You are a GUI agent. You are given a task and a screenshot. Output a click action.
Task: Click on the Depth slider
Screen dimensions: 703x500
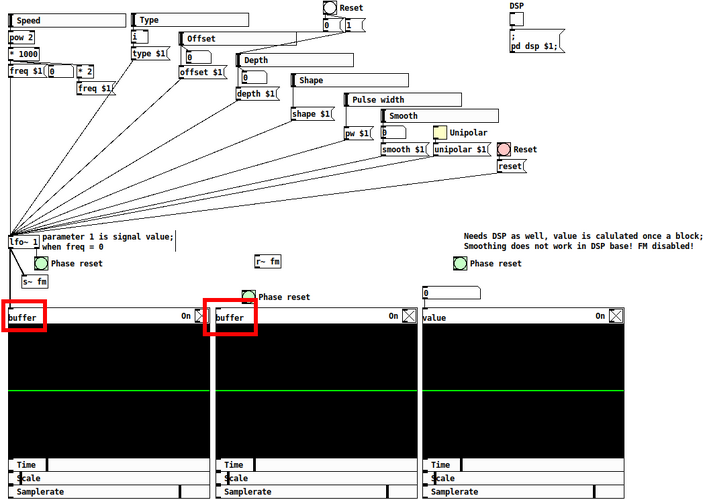[295, 60]
